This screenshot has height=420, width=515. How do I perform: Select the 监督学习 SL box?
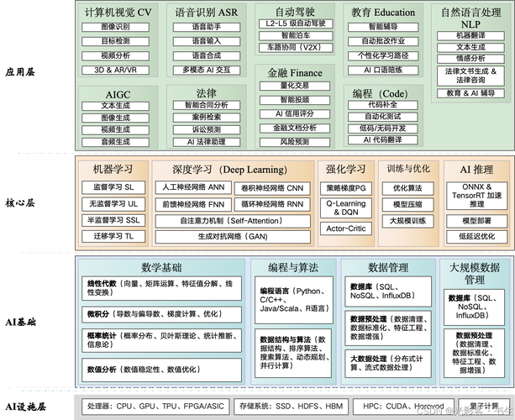click(113, 187)
